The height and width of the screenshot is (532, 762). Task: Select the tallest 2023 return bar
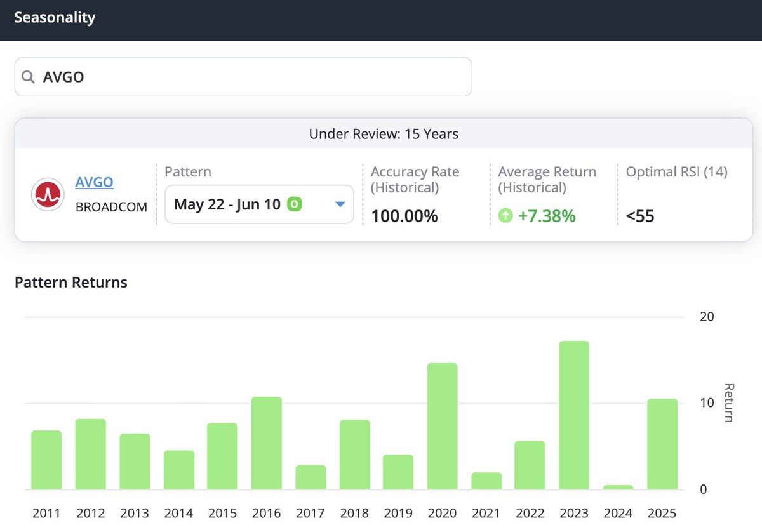click(x=574, y=415)
